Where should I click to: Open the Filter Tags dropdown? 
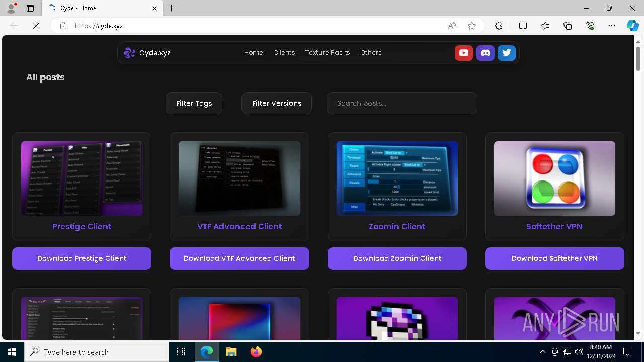[x=194, y=103]
